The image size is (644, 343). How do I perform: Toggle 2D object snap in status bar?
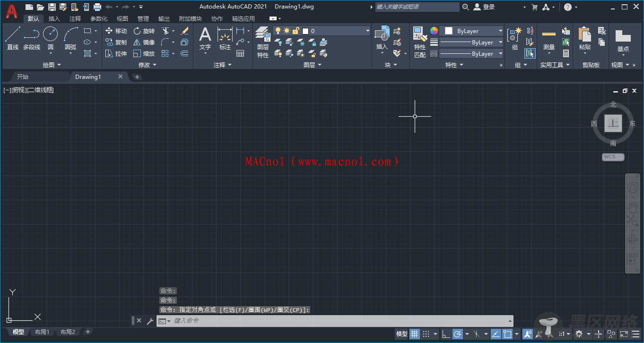pos(507,334)
